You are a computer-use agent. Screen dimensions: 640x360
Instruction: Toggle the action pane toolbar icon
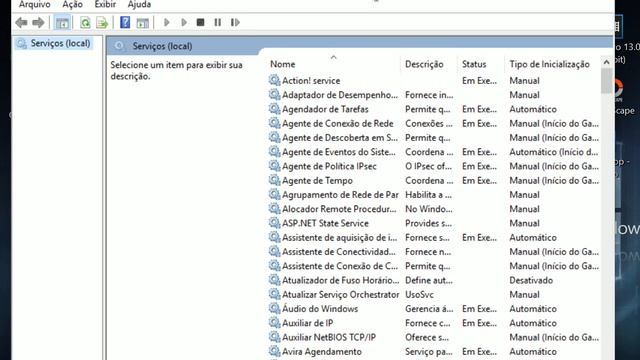pyautogui.click(x=142, y=22)
